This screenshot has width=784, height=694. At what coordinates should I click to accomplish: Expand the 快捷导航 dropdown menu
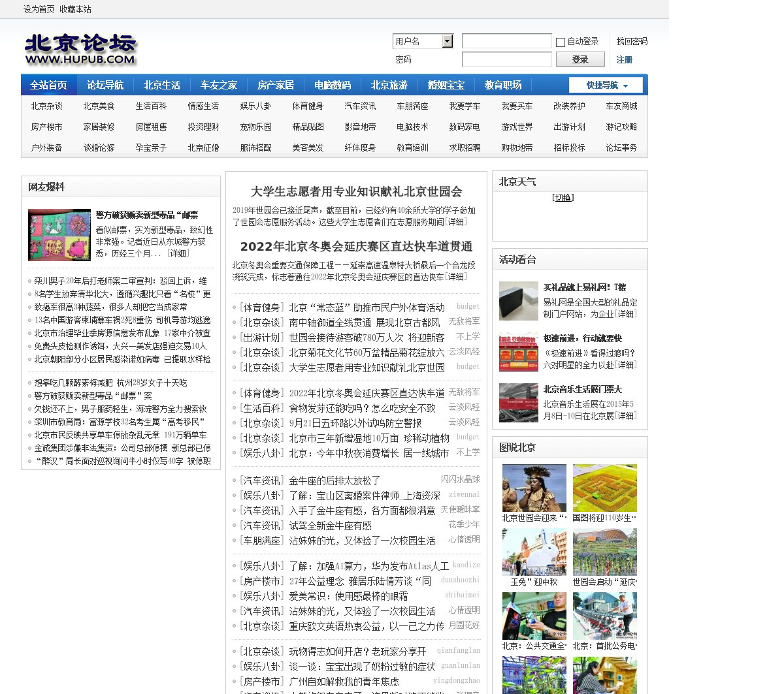pyautogui.click(x=606, y=86)
